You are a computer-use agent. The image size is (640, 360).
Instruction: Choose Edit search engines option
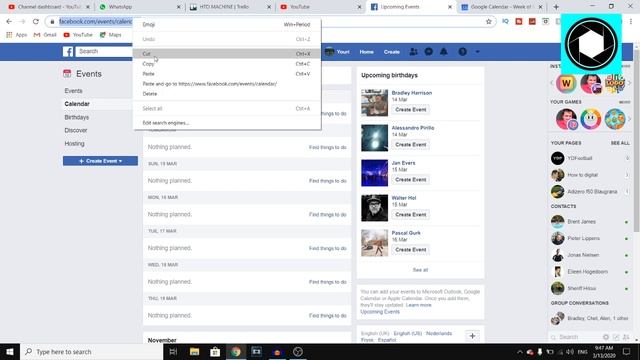click(x=227, y=123)
